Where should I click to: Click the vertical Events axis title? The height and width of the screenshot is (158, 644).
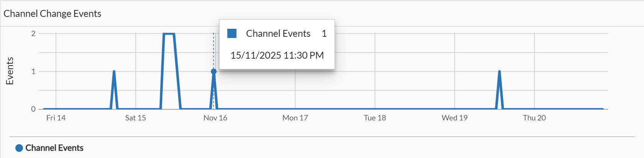click(x=10, y=71)
